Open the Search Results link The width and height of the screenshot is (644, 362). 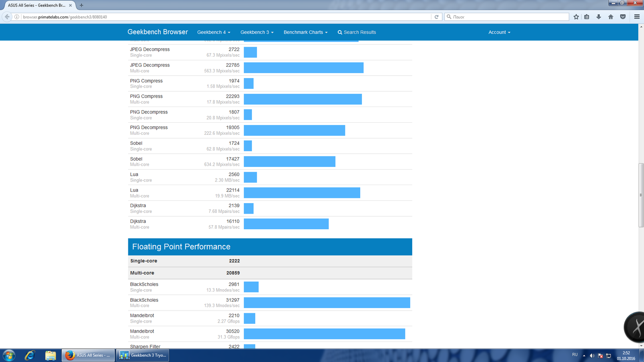pos(357,32)
